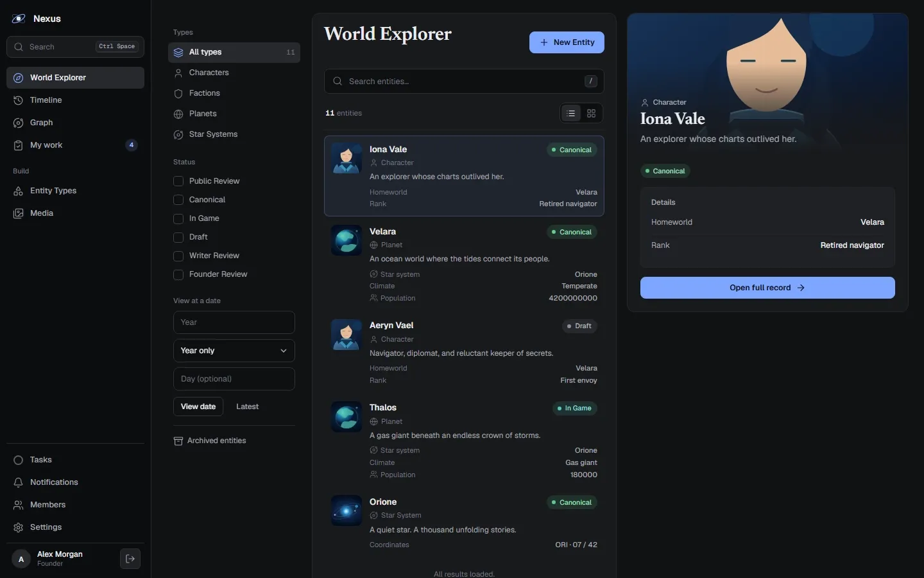The width and height of the screenshot is (924, 578).
Task: Click the search magnifier in sidebar
Action: pyautogui.click(x=19, y=47)
